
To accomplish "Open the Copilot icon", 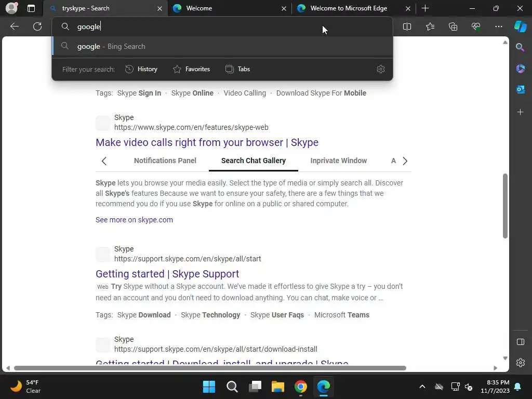I will point(520,26).
